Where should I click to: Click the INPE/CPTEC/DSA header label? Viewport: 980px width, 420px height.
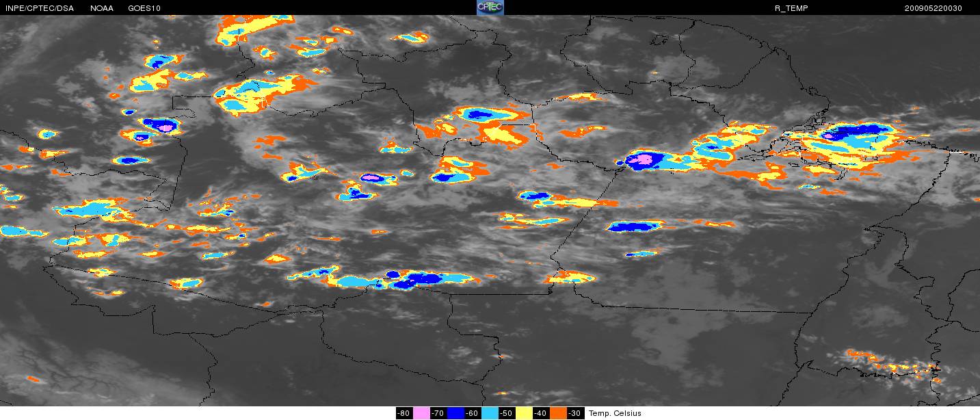39,8
